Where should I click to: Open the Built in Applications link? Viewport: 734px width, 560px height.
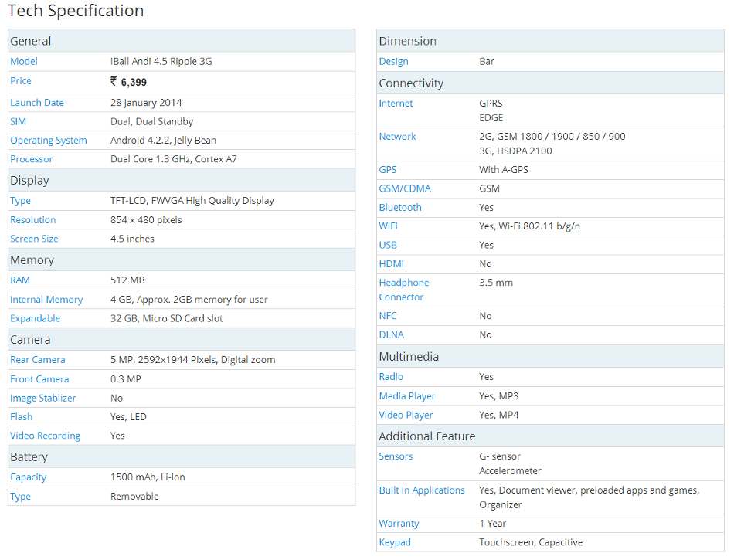(422, 490)
